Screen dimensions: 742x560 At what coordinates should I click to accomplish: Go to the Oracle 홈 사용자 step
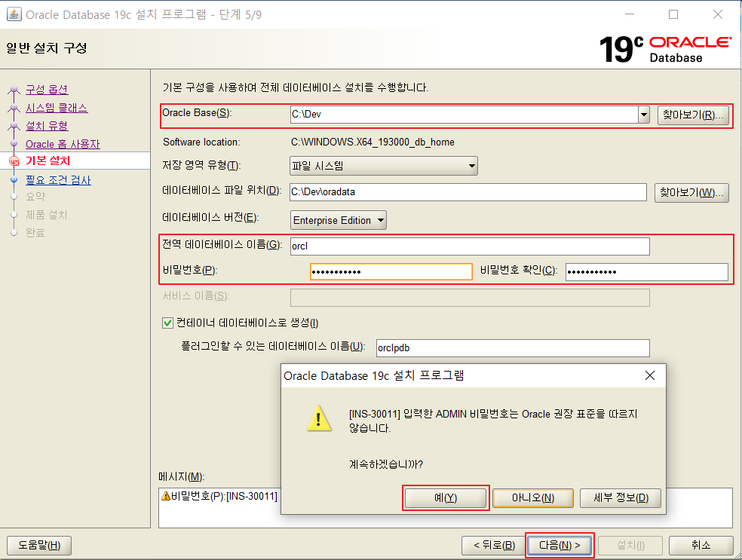coord(63,144)
